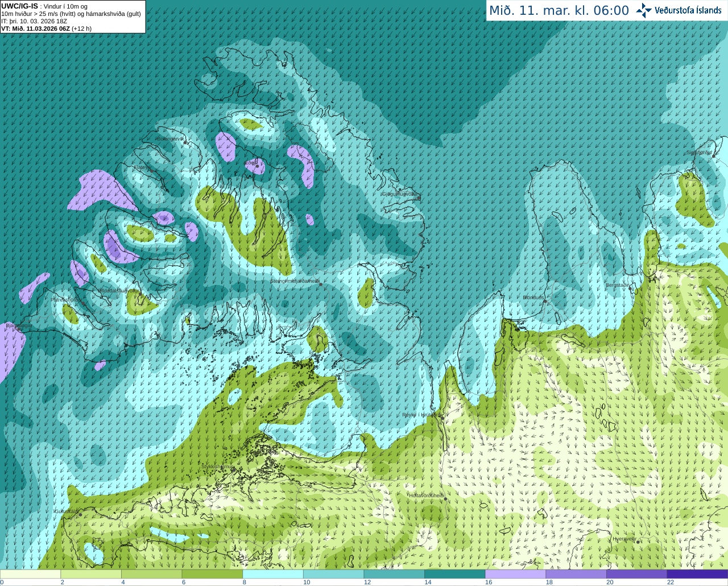
Task: Select the Bjargtangar station label
Action: pos(19,326)
